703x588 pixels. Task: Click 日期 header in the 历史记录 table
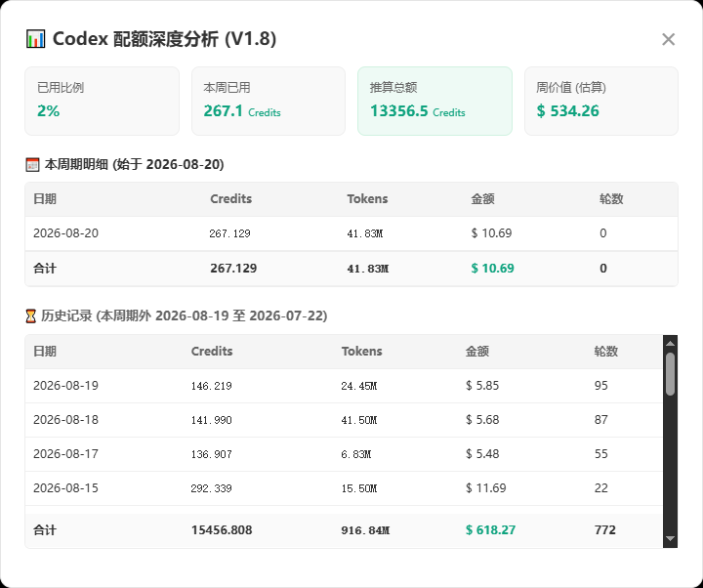click(x=45, y=352)
